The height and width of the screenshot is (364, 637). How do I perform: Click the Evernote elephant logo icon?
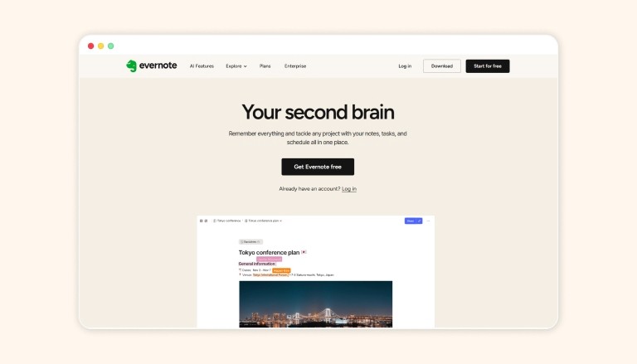pyautogui.click(x=131, y=66)
